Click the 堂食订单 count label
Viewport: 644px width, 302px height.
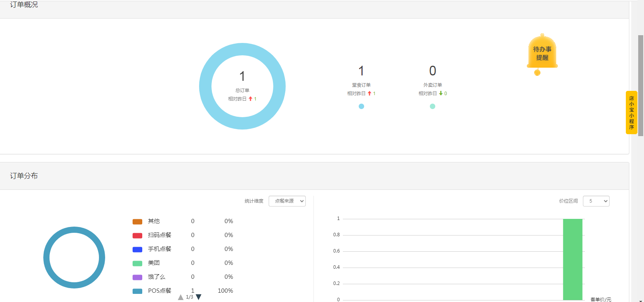coord(361,71)
